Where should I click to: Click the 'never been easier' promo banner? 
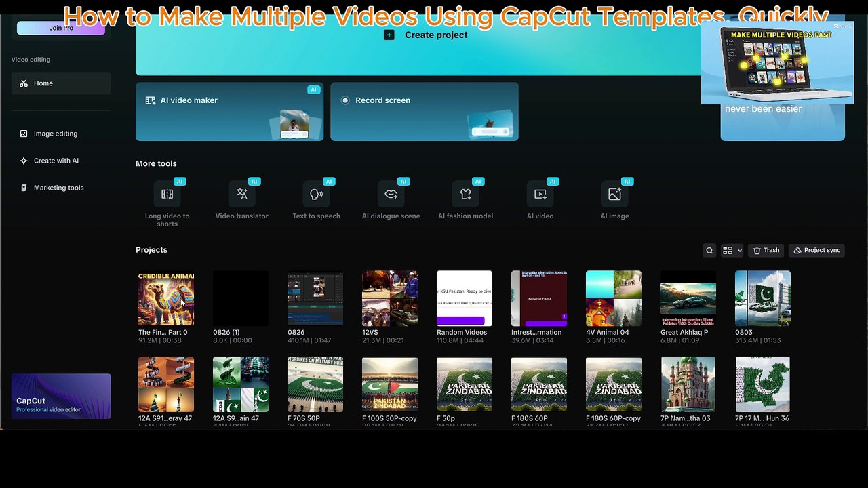point(783,122)
